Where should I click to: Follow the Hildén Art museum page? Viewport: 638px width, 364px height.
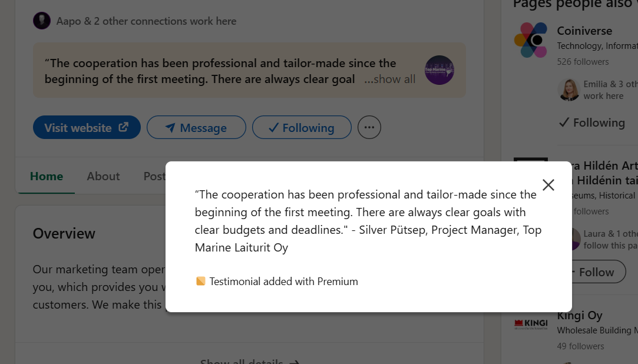pos(595,272)
